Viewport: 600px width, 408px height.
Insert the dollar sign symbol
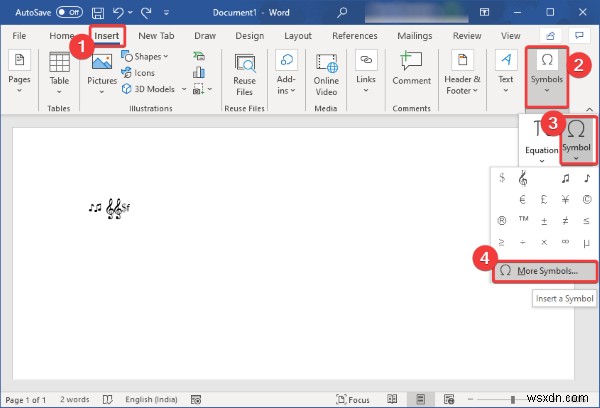click(x=502, y=178)
